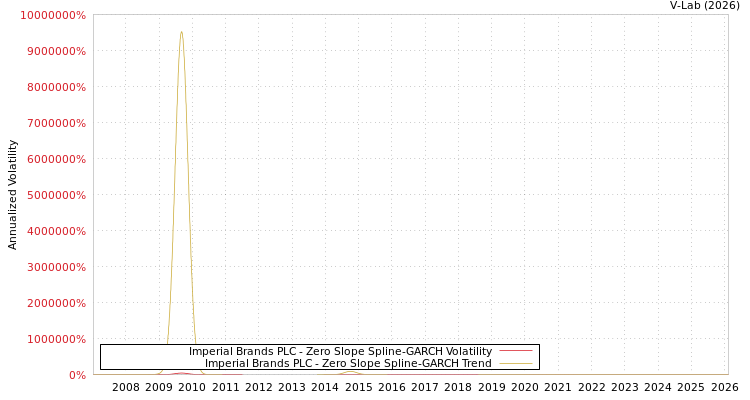The image size is (750, 400).
Task: Click the 2018 x-axis year label
Action: click(458, 388)
